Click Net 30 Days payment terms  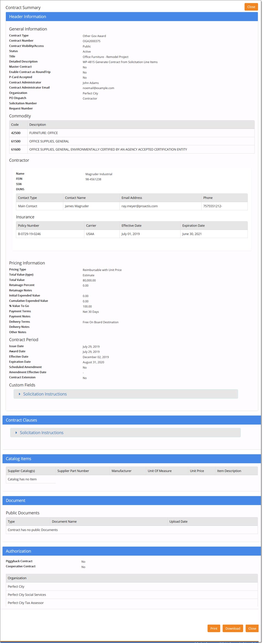pos(91,312)
